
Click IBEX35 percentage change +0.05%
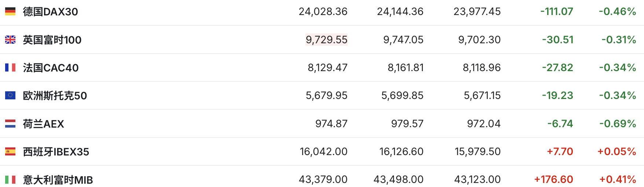point(616,151)
